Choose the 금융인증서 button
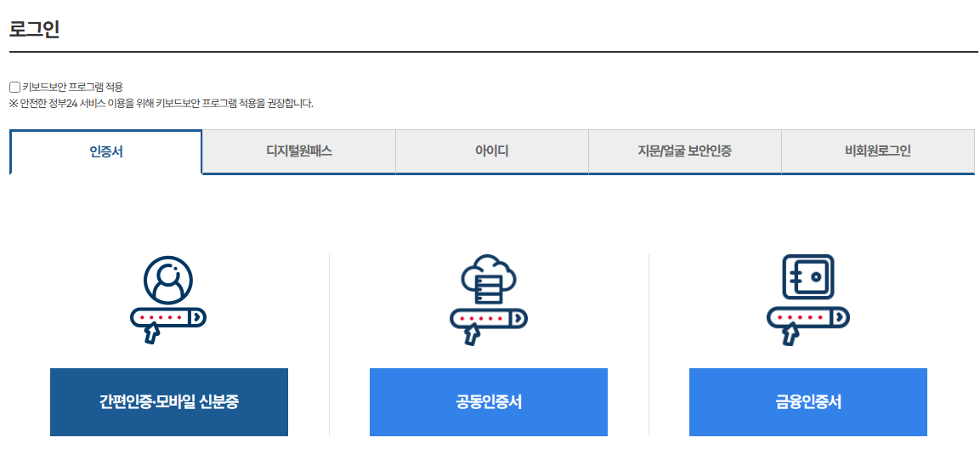Viewport: 980px width, 466px height. [x=808, y=402]
